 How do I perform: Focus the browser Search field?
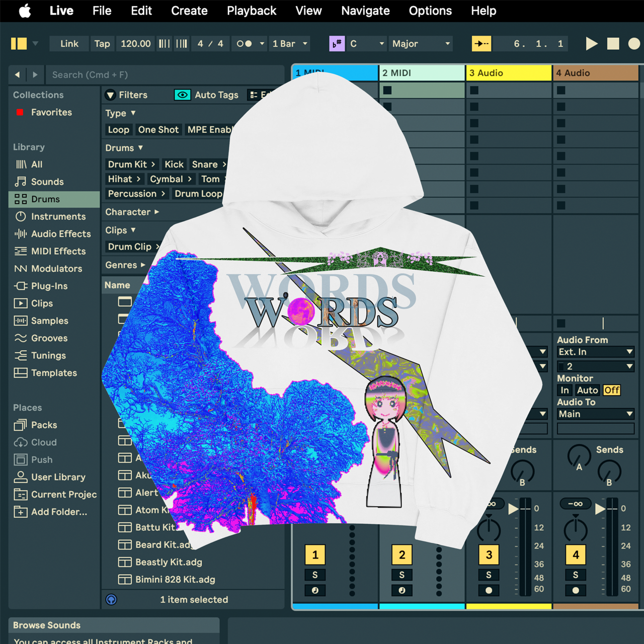click(x=165, y=74)
